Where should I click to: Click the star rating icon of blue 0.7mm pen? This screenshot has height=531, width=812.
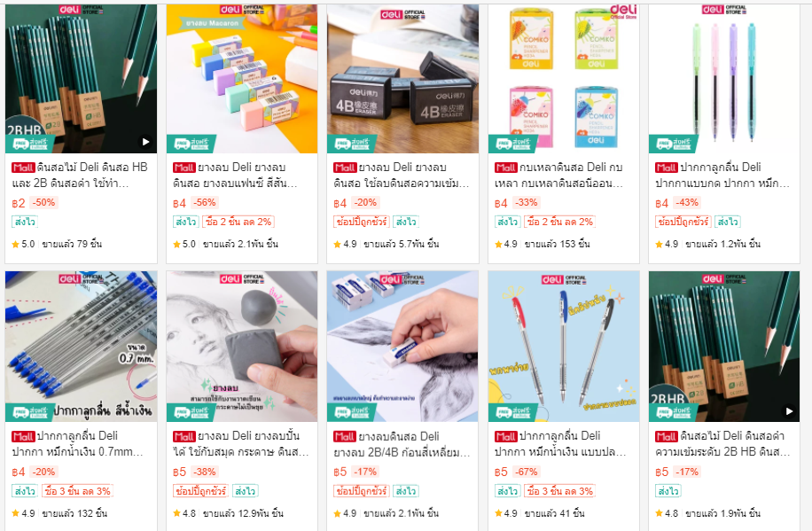(16, 513)
